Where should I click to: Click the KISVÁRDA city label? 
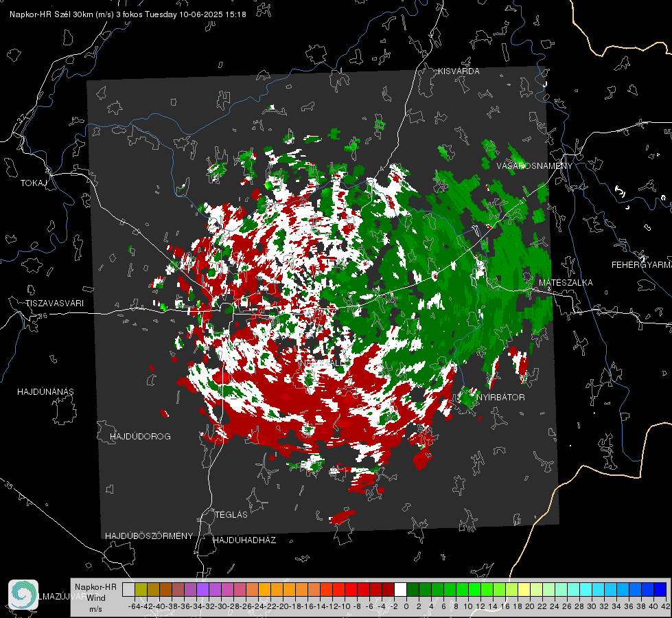click(459, 71)
